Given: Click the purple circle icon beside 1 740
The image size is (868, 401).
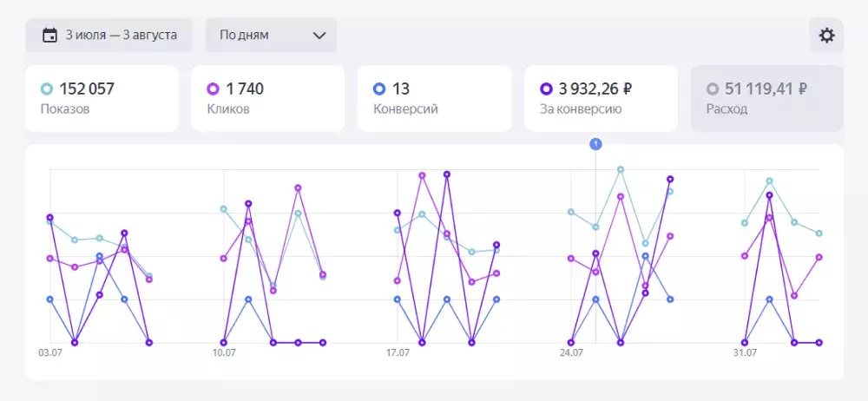Looking at the screenshot, I should tap(214, 89).
